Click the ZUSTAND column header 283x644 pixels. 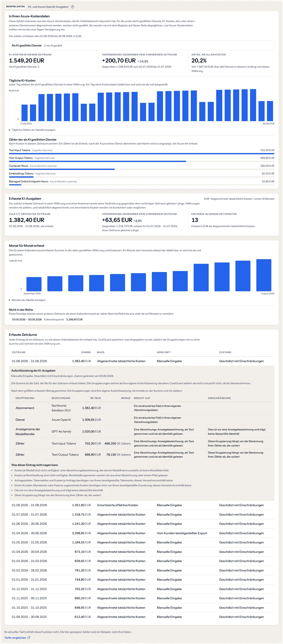225,352
